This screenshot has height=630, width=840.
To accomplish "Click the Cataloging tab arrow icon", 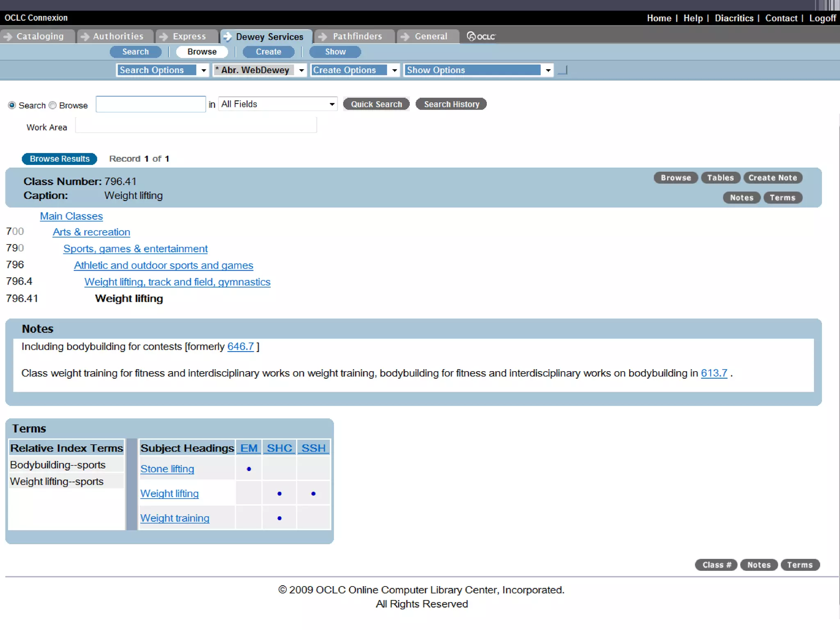I will click(x=8, y=37).
